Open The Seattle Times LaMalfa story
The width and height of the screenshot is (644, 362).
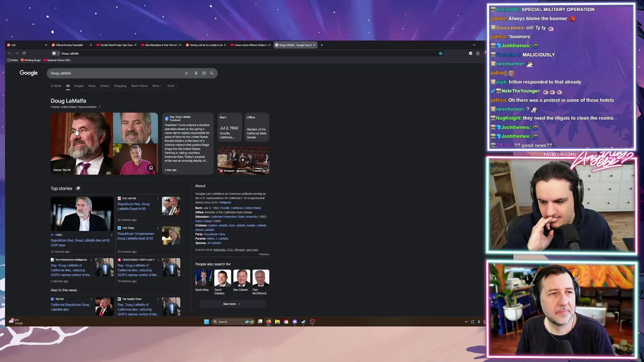click(x=138, y=309)
